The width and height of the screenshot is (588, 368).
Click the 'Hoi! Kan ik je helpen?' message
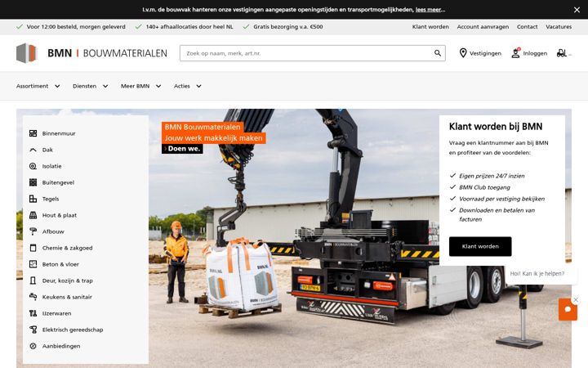[537, 273]
